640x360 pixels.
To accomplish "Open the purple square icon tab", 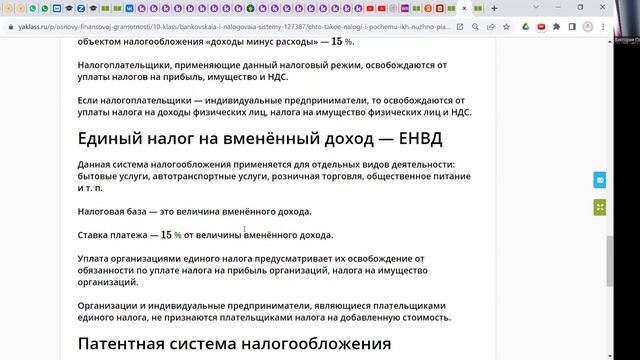I will (x=404, y=8).
